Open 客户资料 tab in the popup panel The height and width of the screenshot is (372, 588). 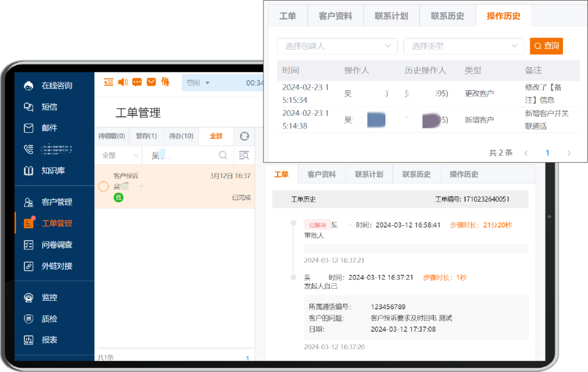(x=335, y=16)
